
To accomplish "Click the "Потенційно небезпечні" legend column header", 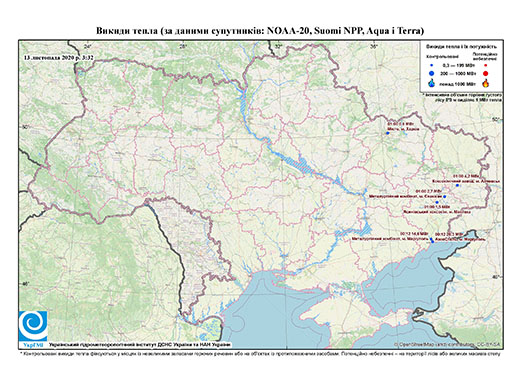I will click(x=485, y=56).
